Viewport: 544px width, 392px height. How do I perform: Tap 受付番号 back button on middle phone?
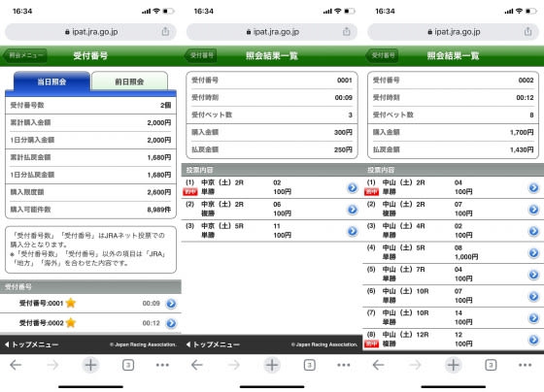coord(201,55)
